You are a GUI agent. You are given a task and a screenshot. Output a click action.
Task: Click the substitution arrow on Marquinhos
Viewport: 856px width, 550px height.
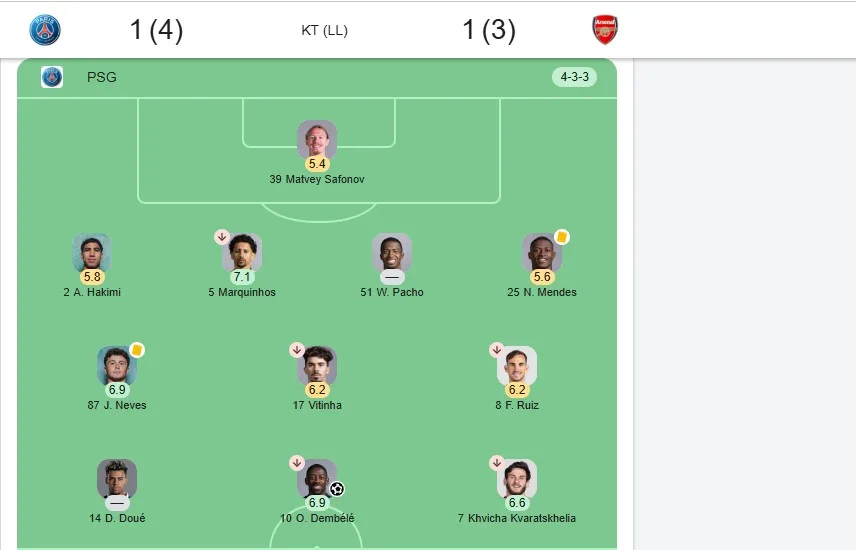(x=222, y=237)
